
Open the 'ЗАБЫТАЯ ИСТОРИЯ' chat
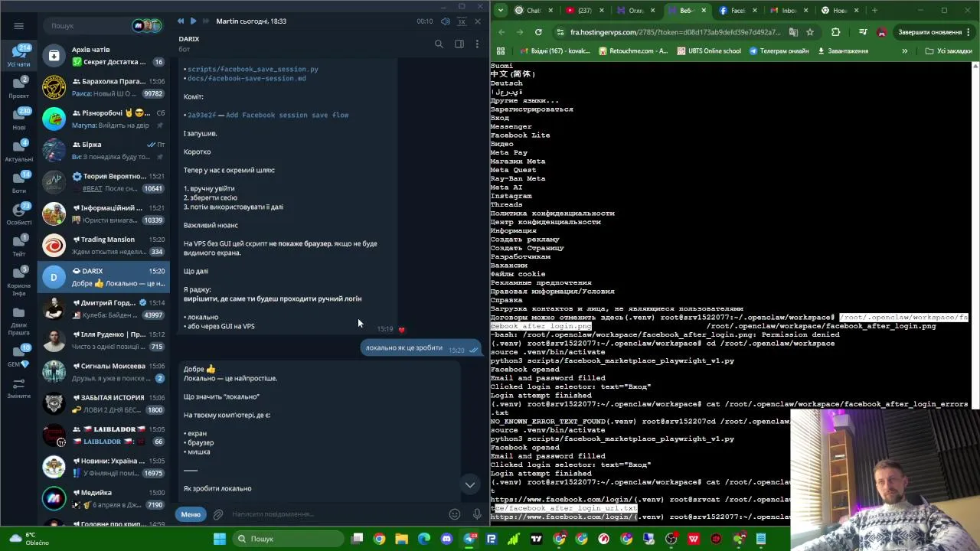[x=103, y=403]
